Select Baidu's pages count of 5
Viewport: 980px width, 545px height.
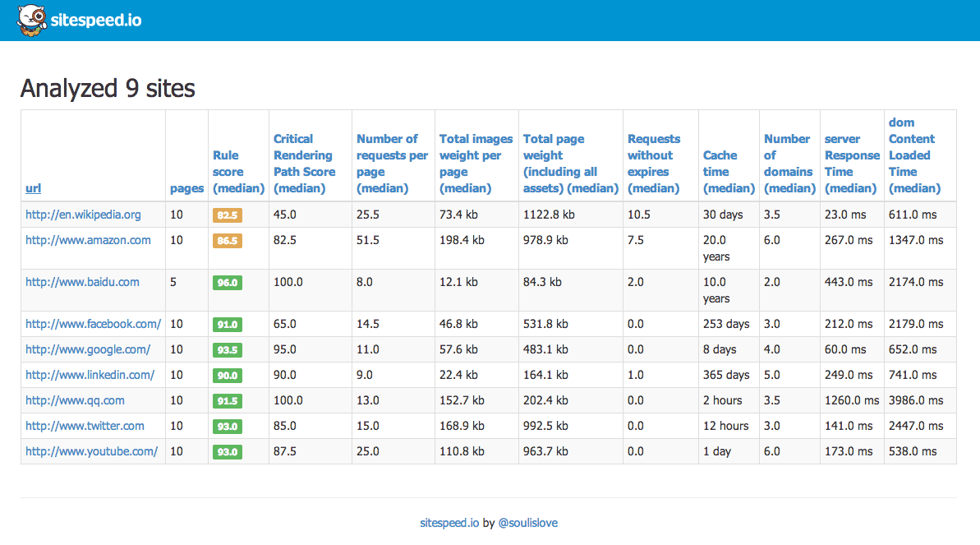tap(173, 282)
